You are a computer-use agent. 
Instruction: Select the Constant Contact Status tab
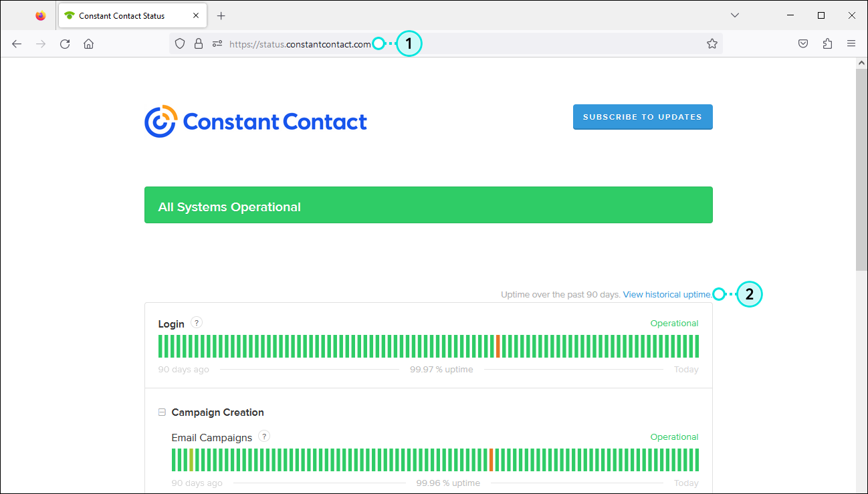pos(134,15)
